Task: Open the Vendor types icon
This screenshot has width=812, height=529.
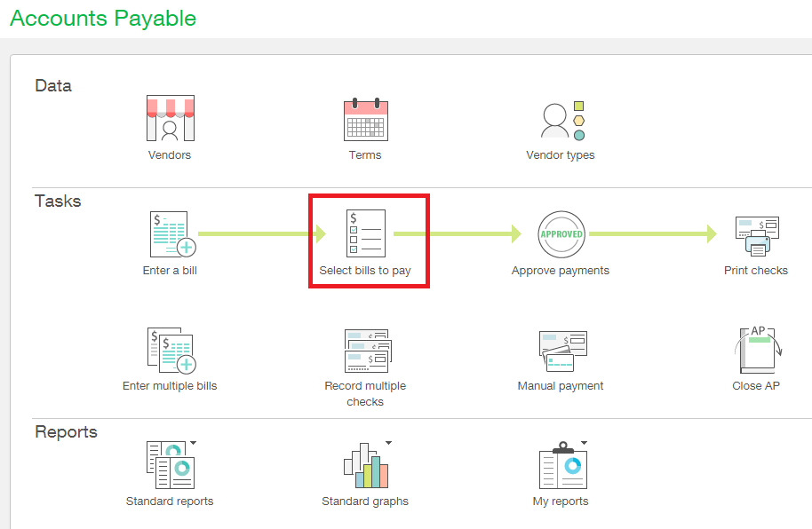Action: click(561, 120)
